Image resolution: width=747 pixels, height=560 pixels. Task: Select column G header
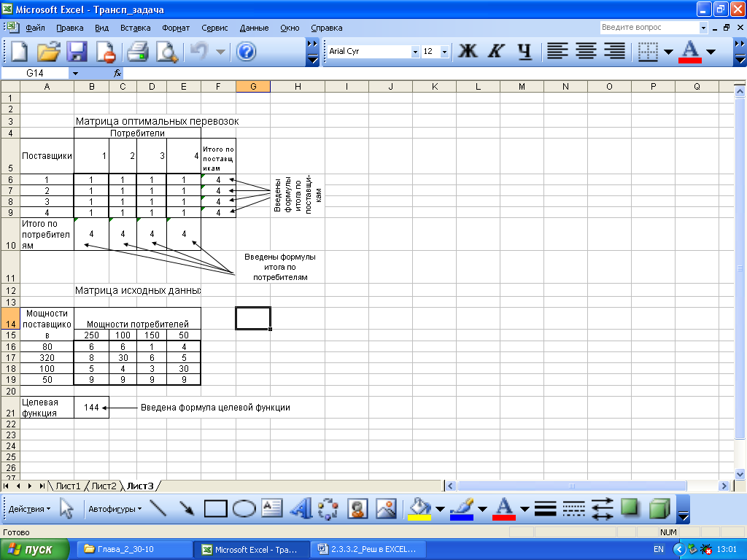point(253,86)
